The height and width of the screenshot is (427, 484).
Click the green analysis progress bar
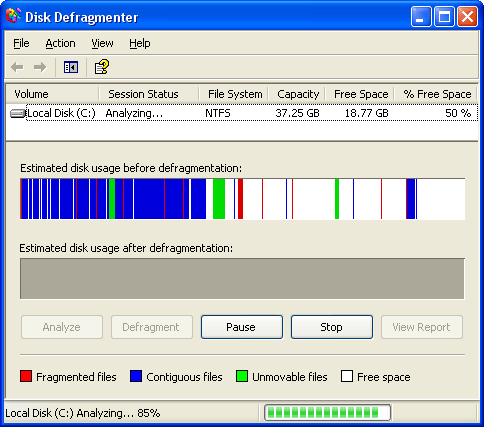[x=327, y=413]
